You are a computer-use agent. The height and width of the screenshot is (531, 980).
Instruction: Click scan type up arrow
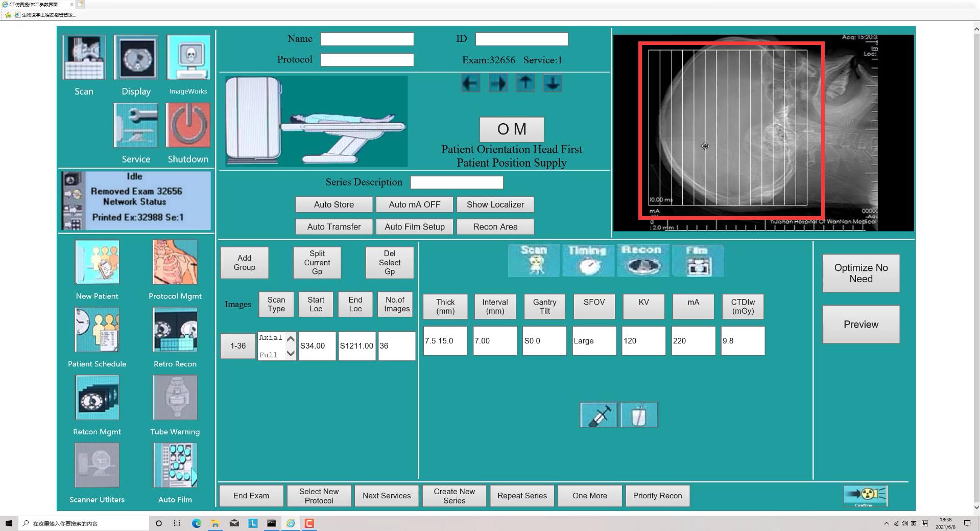pos(291,339)
